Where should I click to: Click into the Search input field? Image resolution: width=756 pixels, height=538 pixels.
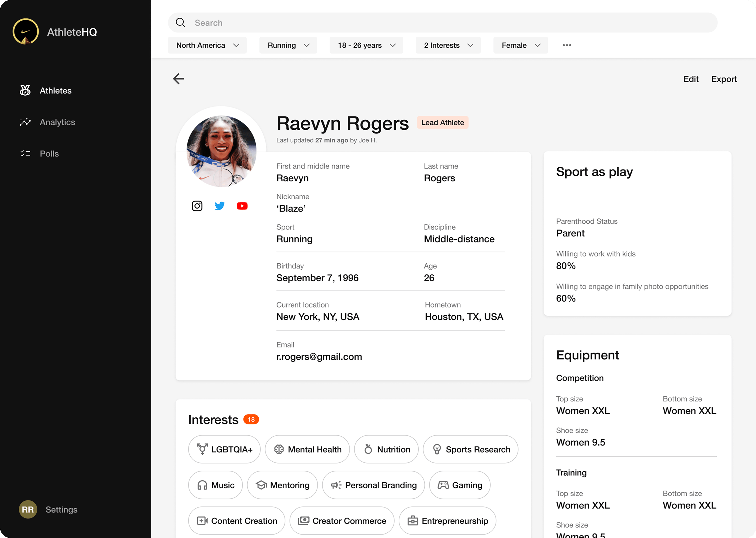pyautogui.click(x=443, y=23)
